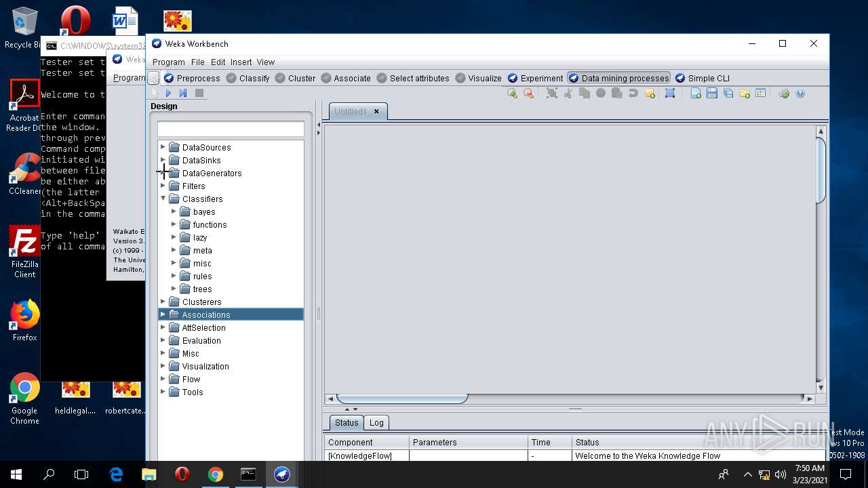Click run flow sequentially button
Image resolution: width=868 pixels, height=488 pixels.
tap(183, 94)
